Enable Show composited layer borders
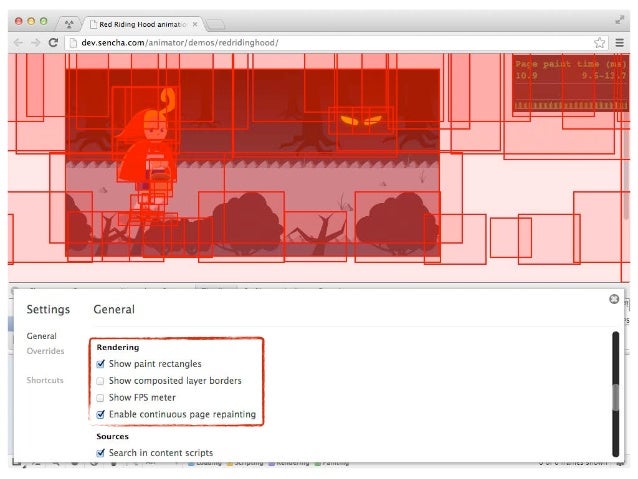This screenshot has height=479, width=638. point(100,381)
